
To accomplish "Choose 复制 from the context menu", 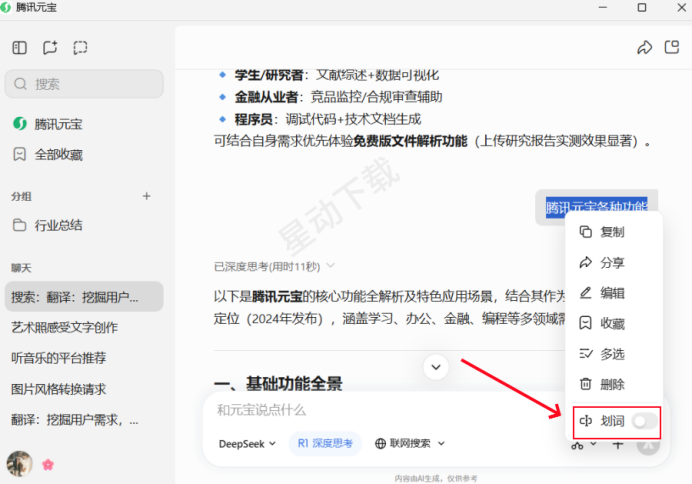I will tap(613, 232).
